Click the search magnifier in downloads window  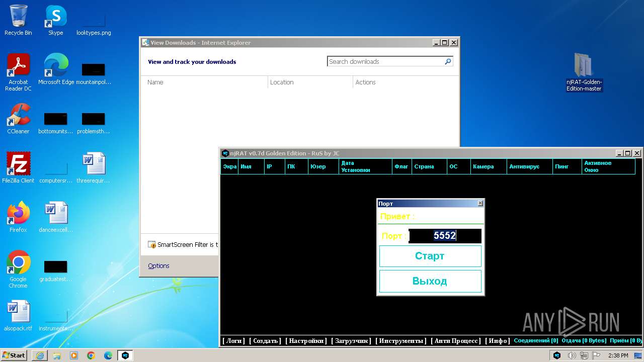448,61
